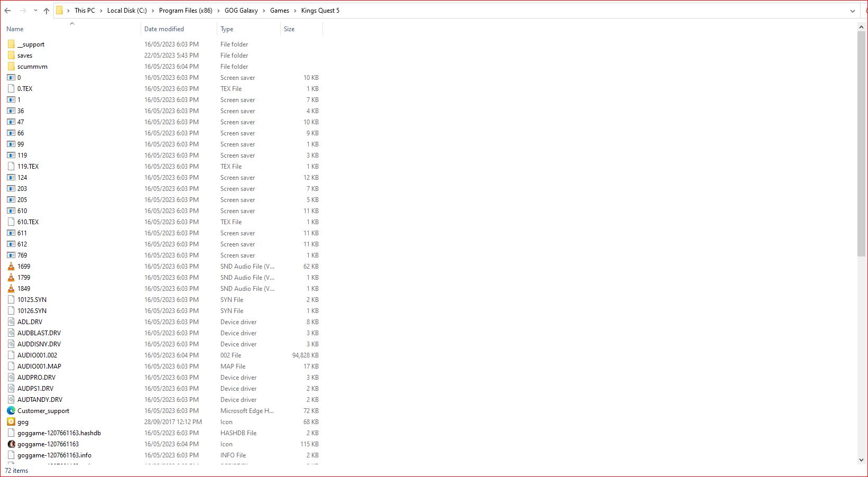This screenshot has width=868, height=477.
Task: Click Kings Quest 5 breadcrumb
Action: [320, 11]
